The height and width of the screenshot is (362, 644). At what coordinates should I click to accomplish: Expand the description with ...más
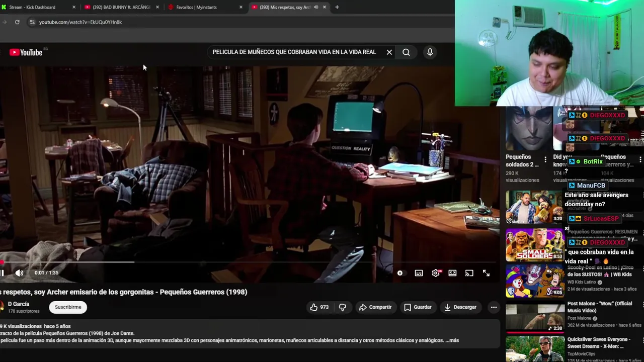(x=452, y=340)
